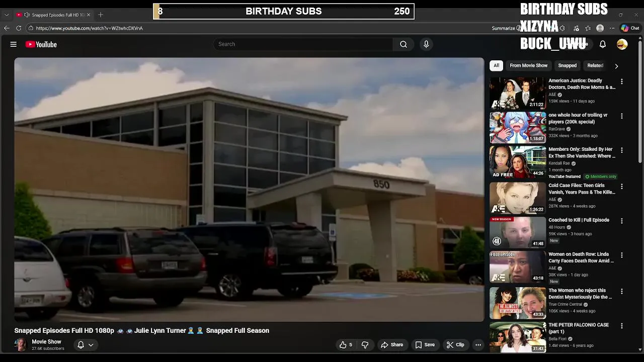Open browser favorites star icon
Screen dimensions: 644x362
pos(588,28)
